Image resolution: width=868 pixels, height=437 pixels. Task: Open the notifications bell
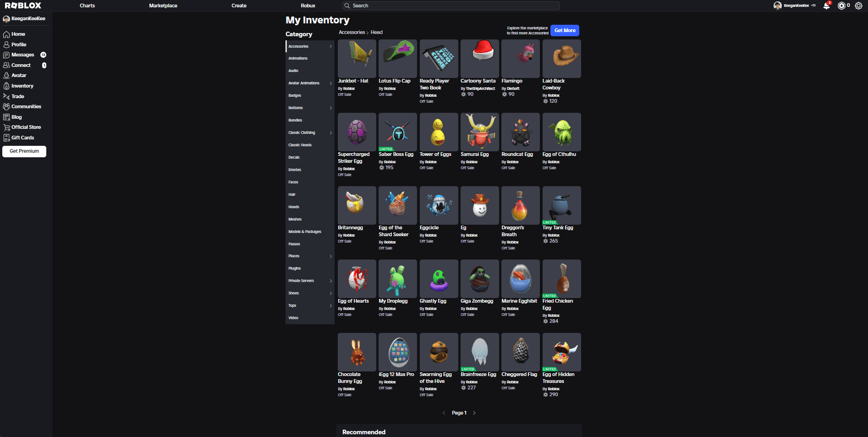826,6
